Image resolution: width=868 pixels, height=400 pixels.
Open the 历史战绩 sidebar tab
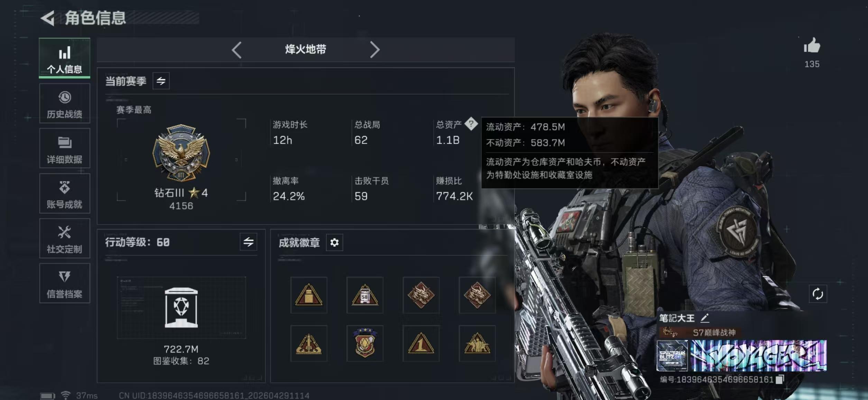65,103
